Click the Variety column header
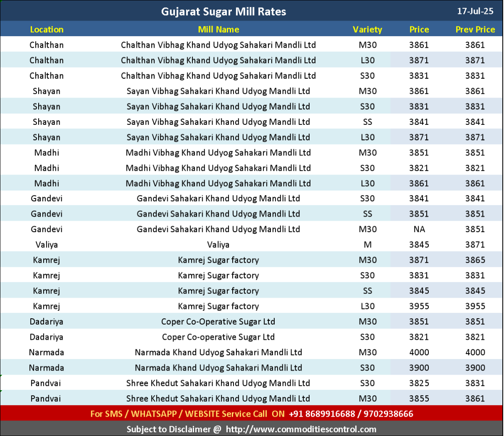The height and width of the screenshot is (436, 504). tap(367, 29)
